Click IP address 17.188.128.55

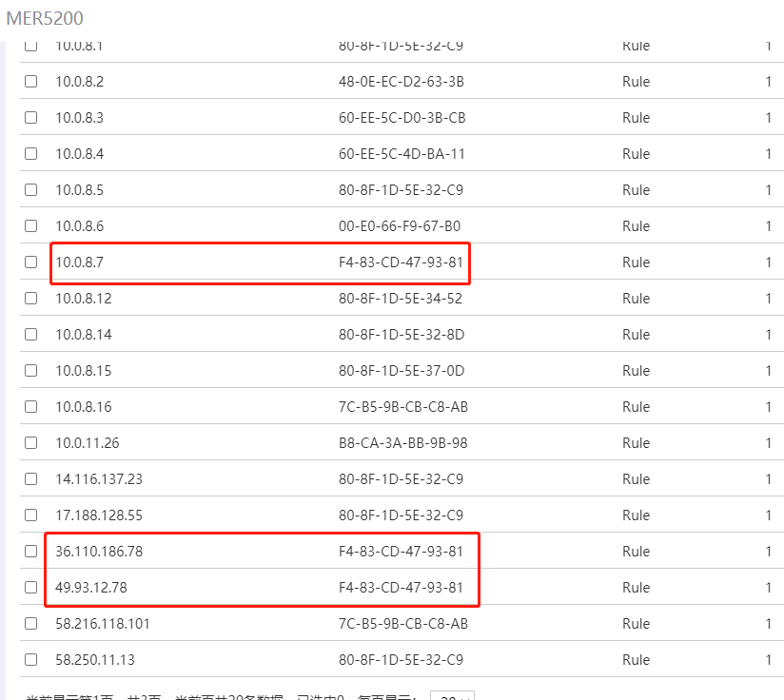point(99,515)
